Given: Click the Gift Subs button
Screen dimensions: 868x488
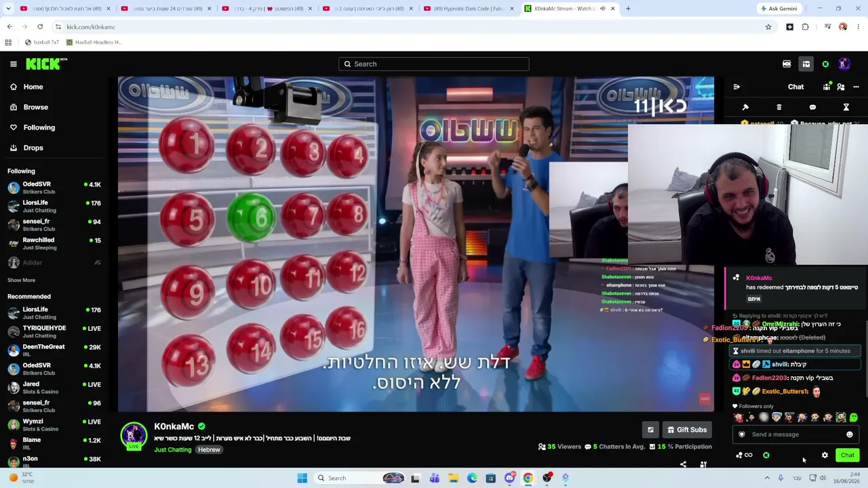Looking at the screenshot, I should click(687, 430).
